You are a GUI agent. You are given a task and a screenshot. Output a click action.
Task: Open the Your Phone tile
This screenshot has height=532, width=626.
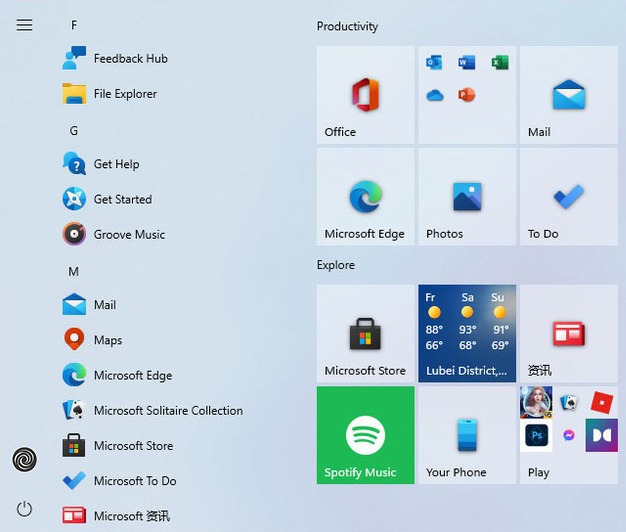tap(467, 435)
